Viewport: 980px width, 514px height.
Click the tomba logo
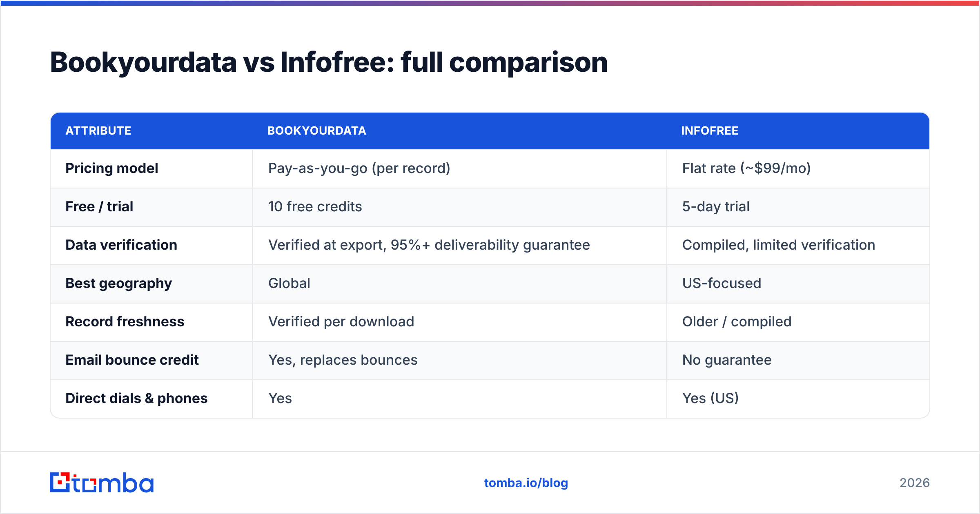coord(102,483)
